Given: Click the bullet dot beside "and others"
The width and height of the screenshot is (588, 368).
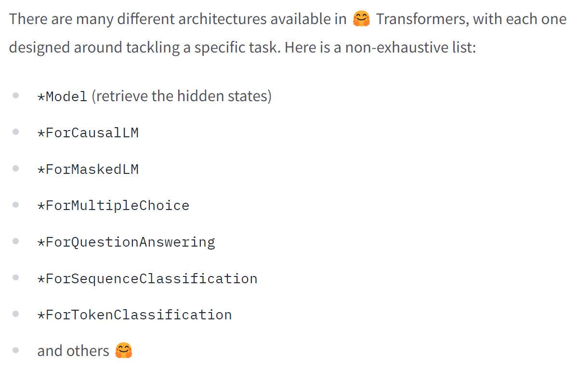Looking at the screenshot, I should click(x=16, y=351).
